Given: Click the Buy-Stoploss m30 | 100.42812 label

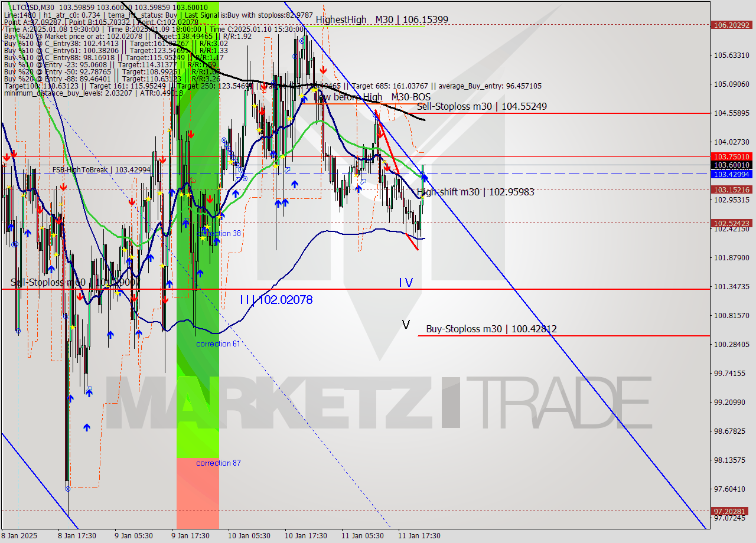Looking at the screenshot, I should coord(491,329).
